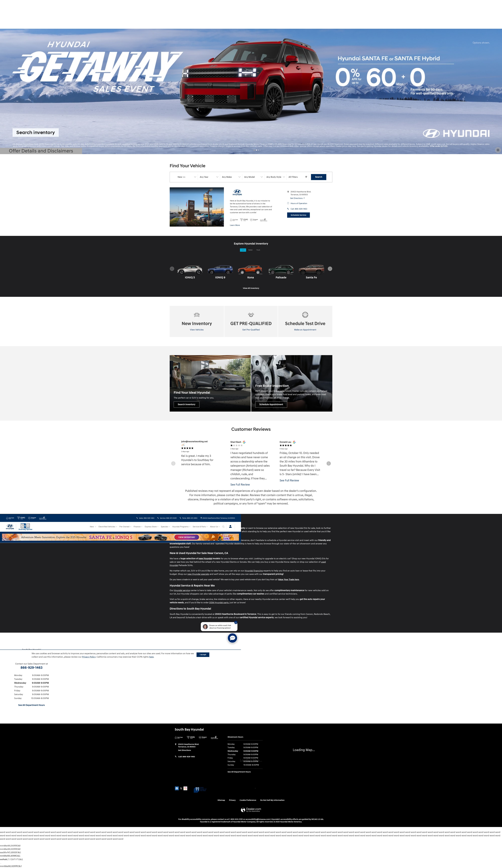502x868 pixels.
Task: Show the previous vehicle models
Action: click(x=172, y=269)
